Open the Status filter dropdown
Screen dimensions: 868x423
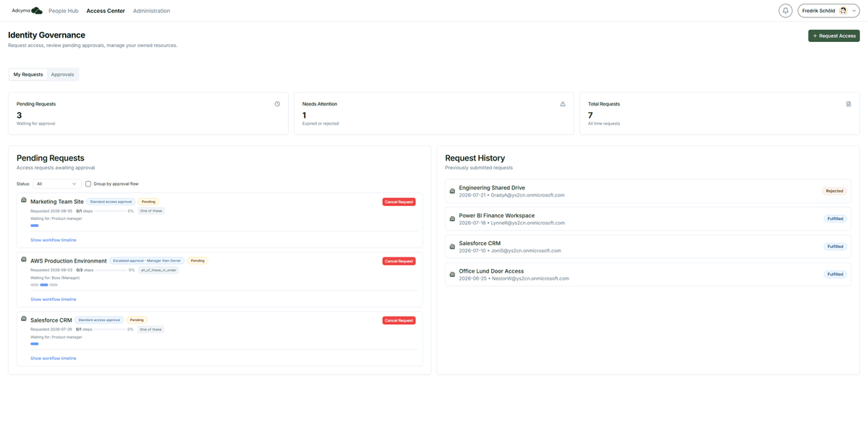(56, 184)
